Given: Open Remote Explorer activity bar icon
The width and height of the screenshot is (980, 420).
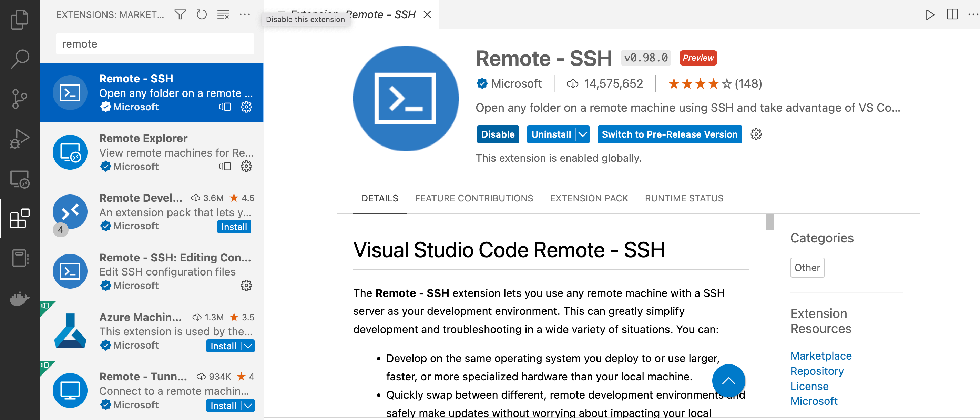Looking at the screenshot, I should click(x=19, y=179).
